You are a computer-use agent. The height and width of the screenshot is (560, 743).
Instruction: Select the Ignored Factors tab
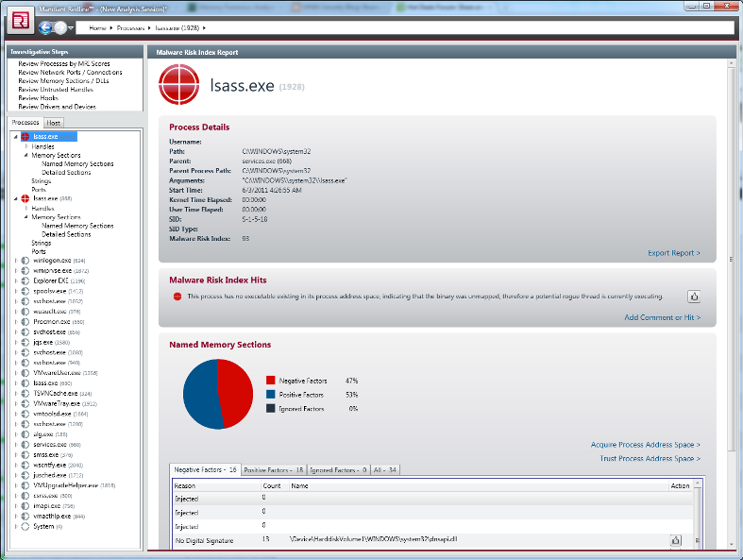coord(338,469)
